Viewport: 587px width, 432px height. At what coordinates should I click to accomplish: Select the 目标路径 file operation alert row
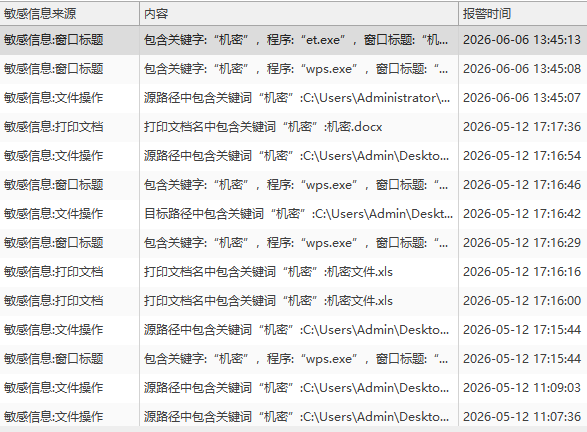coord(294,214)
